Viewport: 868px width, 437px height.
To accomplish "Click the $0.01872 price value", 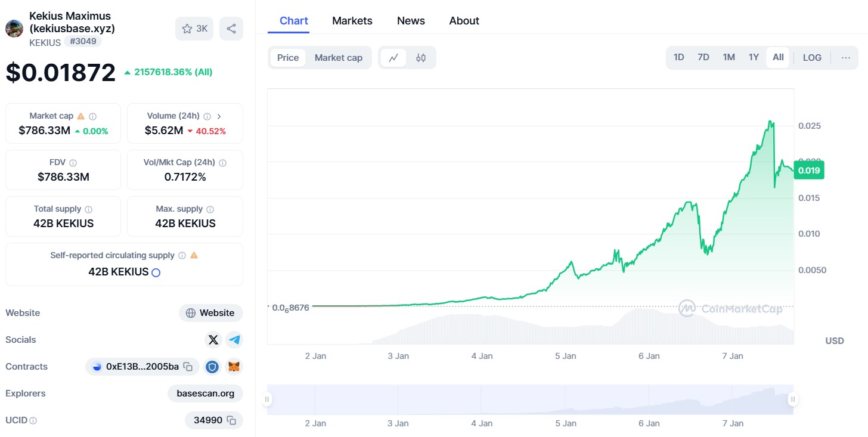I will [60, 72].
